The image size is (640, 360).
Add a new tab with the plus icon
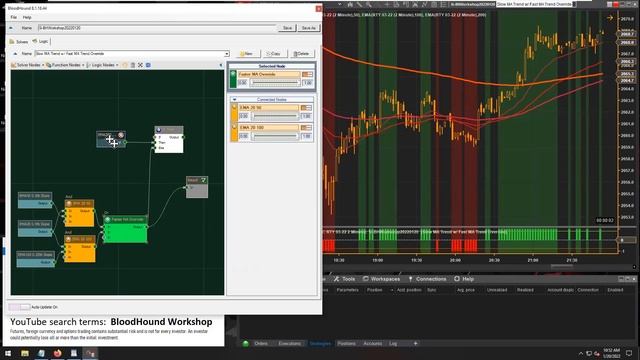click(x=416, y=344)
